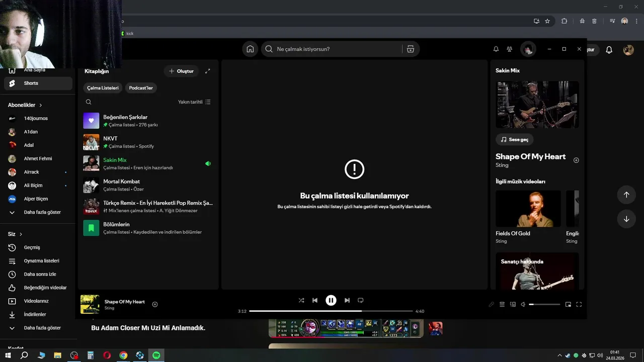
Task: Open 140journos subscription channel
Action: 38,119
